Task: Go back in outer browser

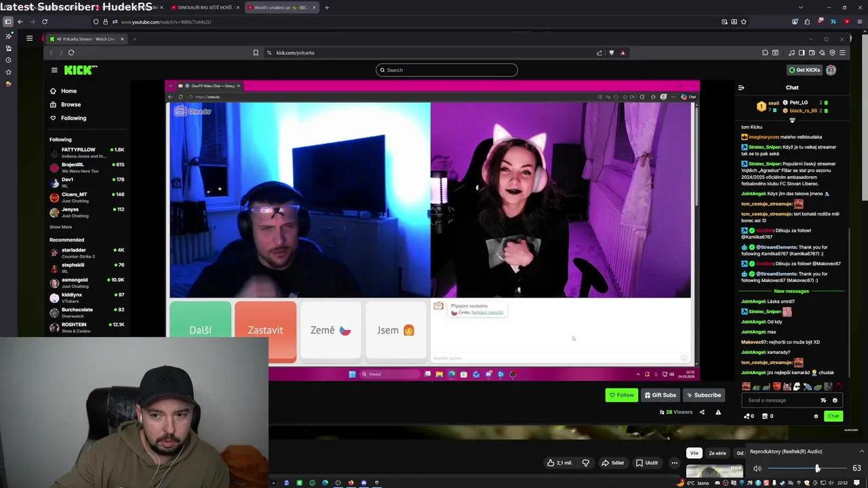Action: [x=20, y=22]
